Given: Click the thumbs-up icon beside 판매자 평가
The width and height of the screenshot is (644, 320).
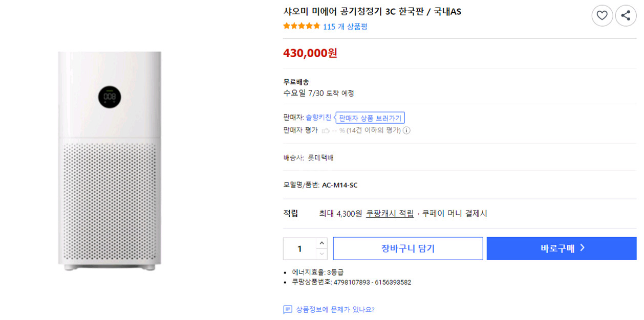Looking at the screenshot, I should pos(326,130).
